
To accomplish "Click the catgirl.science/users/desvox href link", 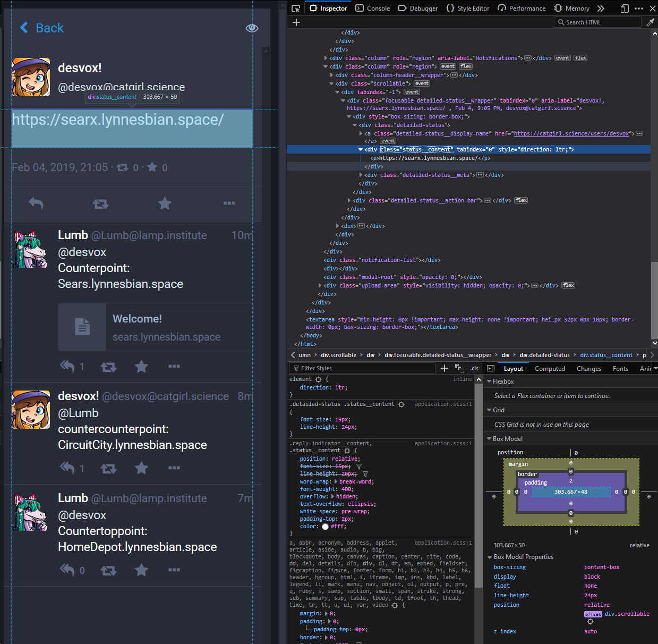I will point(571,133).
